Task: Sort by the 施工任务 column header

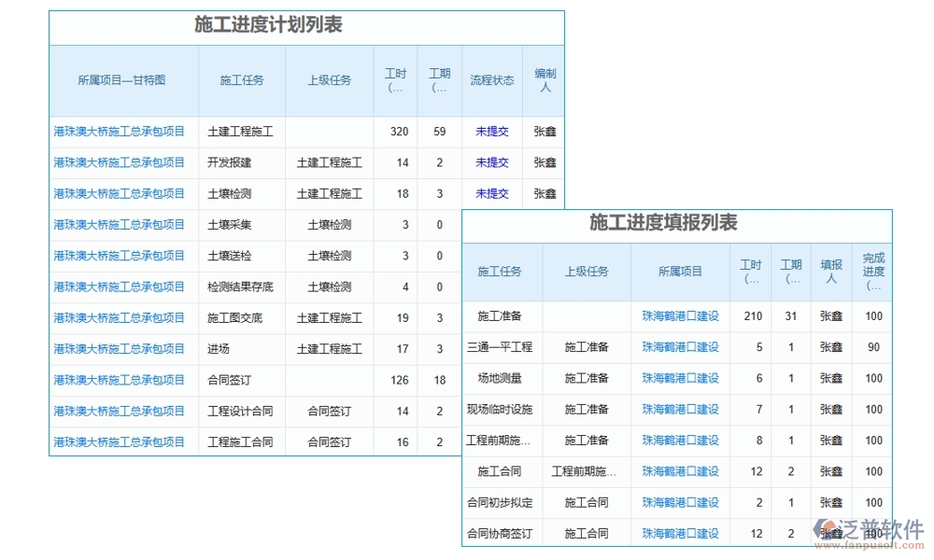Action: tap(243, 81)
